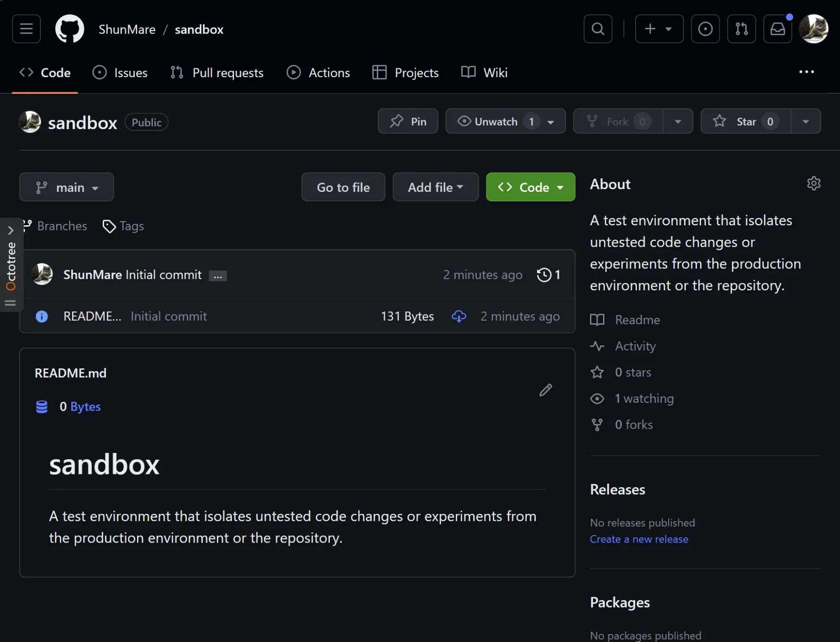Open the user profile avatar menu
This screenshot has height=642, width=840.
[x=814, y=29]
